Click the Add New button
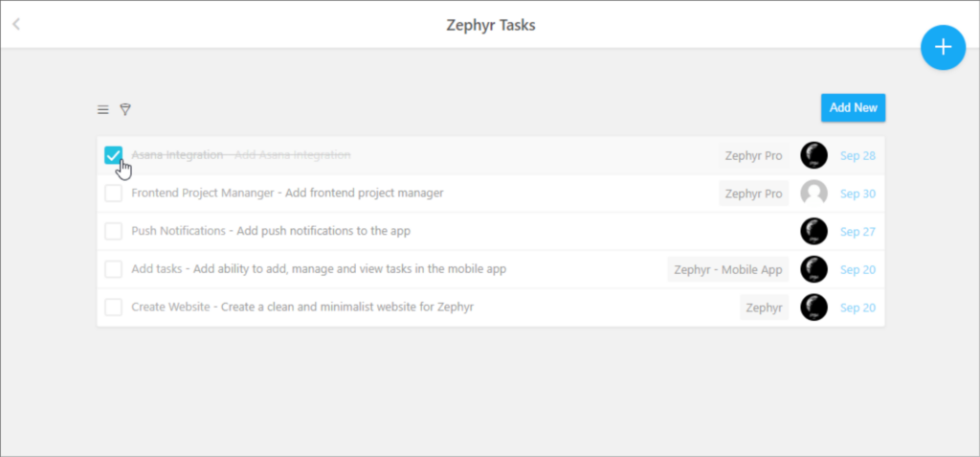 [853, 107]
